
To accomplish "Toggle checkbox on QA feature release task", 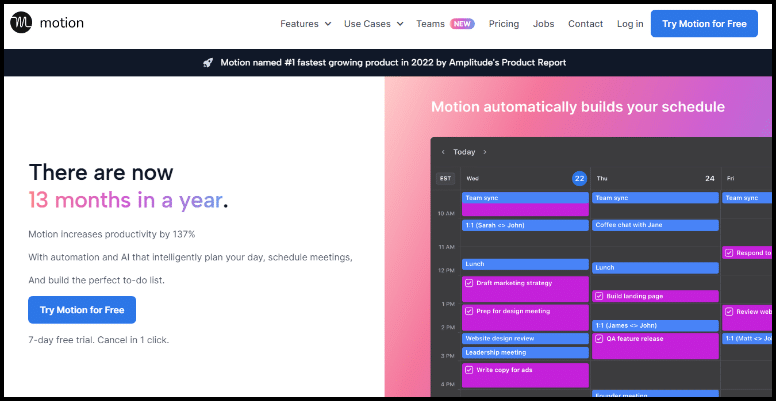I will [x=599, y=339].
